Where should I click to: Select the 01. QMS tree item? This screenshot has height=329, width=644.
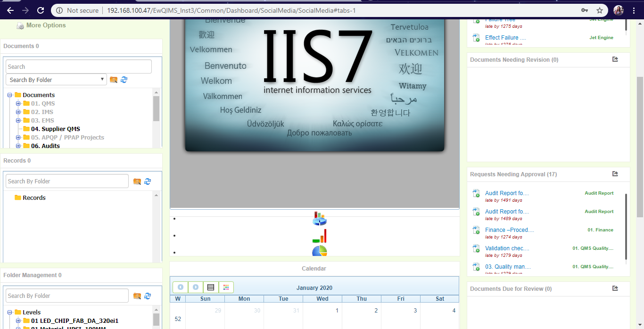point(43,103)
